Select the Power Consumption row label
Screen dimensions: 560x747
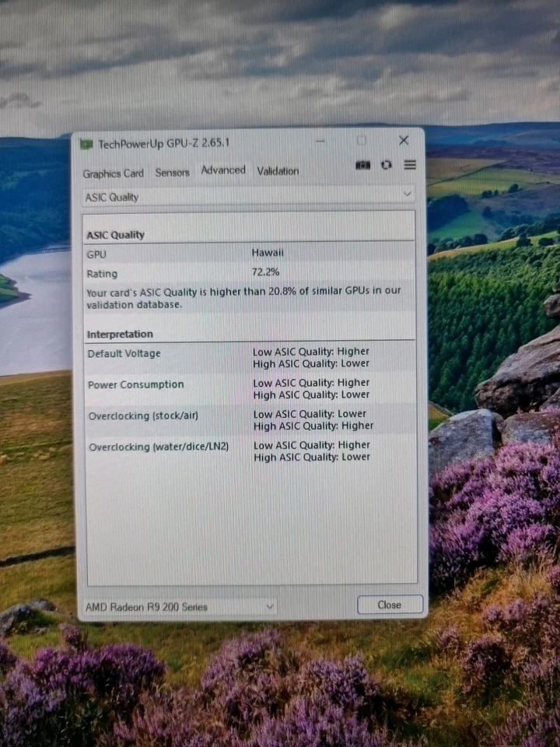coord(135,384)
